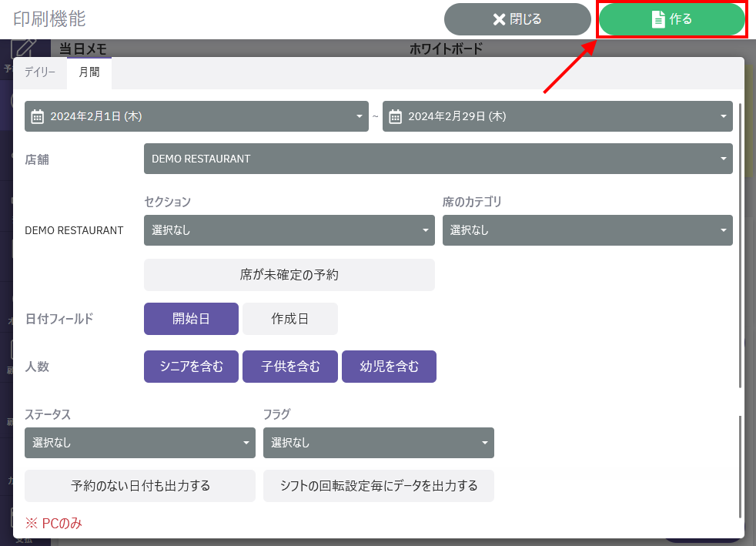Toggle 席が未確定の予約 option

[x=289, y=275]
